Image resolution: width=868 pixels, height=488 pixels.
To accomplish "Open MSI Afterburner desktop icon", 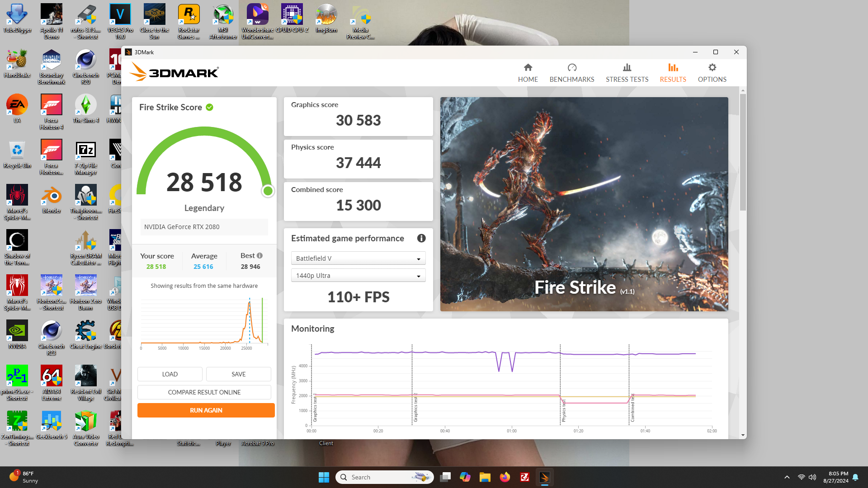I will [x=223, y=21].
